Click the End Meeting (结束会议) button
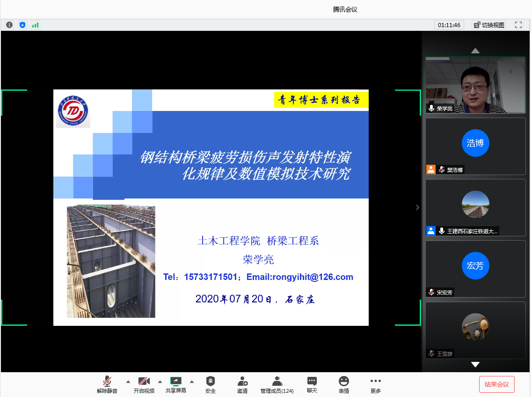This screenshot has height=397, width=532. coord(496,384)
